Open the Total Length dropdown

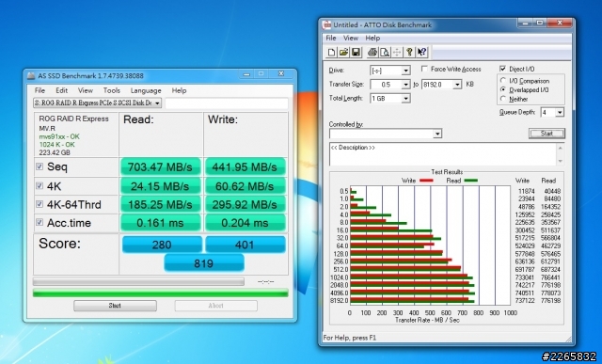pos(405,99)
